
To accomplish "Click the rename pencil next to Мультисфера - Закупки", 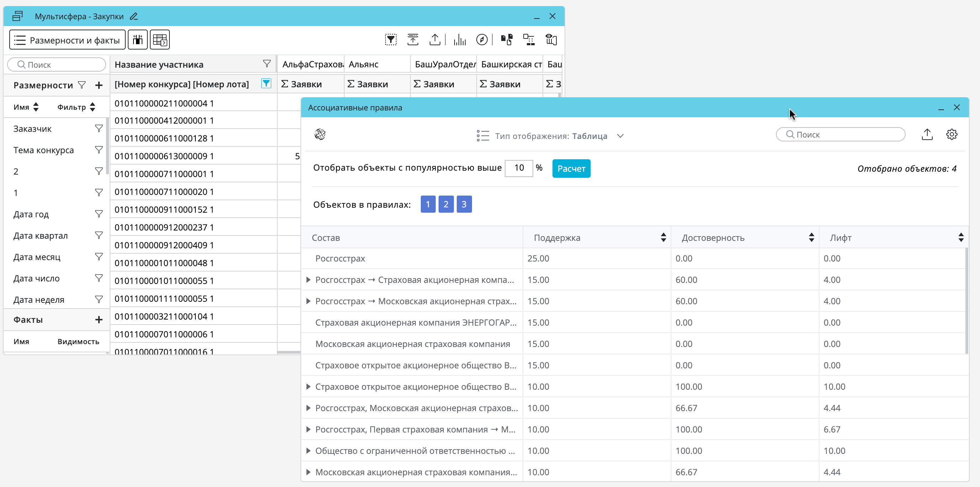I will [133, 16].
